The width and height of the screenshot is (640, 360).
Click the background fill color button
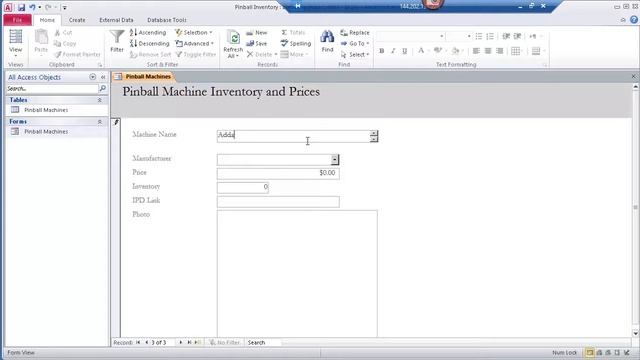pos(456,51)
